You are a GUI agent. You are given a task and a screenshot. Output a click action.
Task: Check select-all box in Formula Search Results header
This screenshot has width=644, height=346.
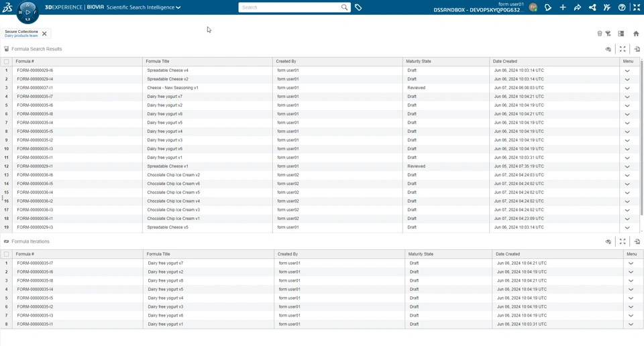[6, 62]
